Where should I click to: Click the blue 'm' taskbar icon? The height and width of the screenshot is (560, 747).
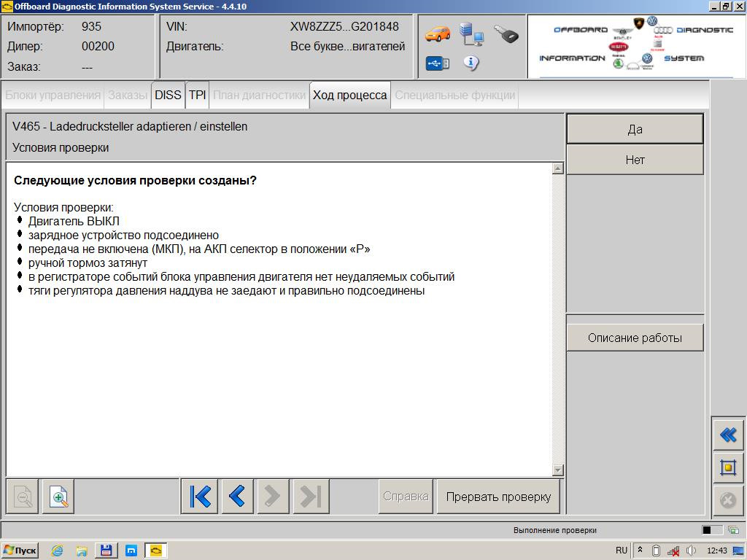coord(131,551)
